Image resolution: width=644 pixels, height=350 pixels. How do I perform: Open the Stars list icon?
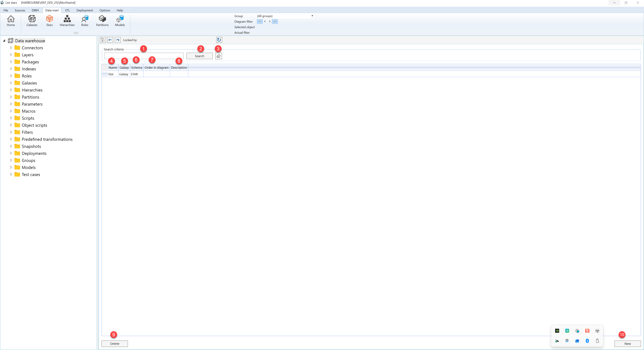coord(49,21)
